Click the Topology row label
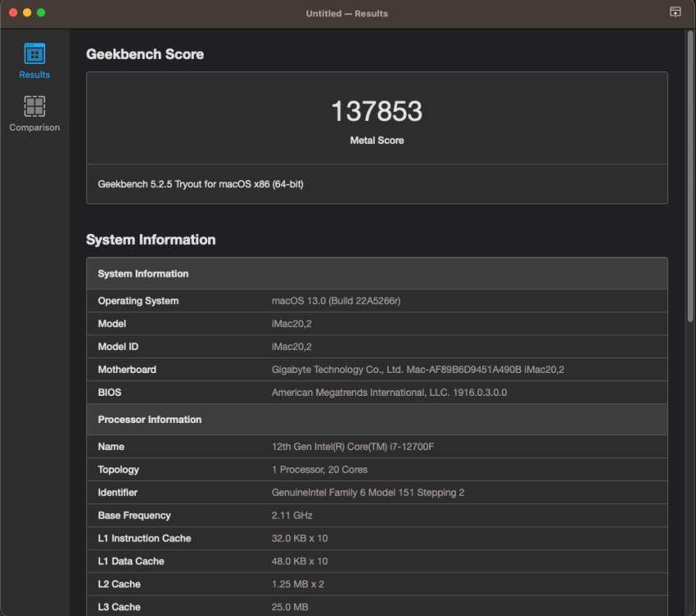This screenshot has width=696, height=616. point(118,470)
